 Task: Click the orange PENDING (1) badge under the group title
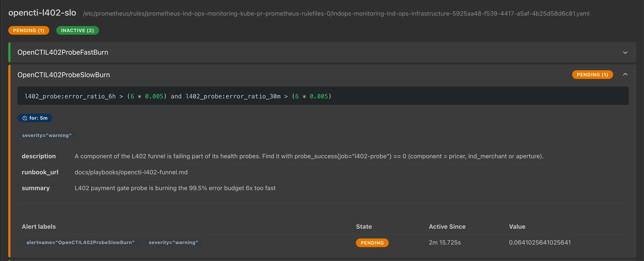click(x=28, y=30)
